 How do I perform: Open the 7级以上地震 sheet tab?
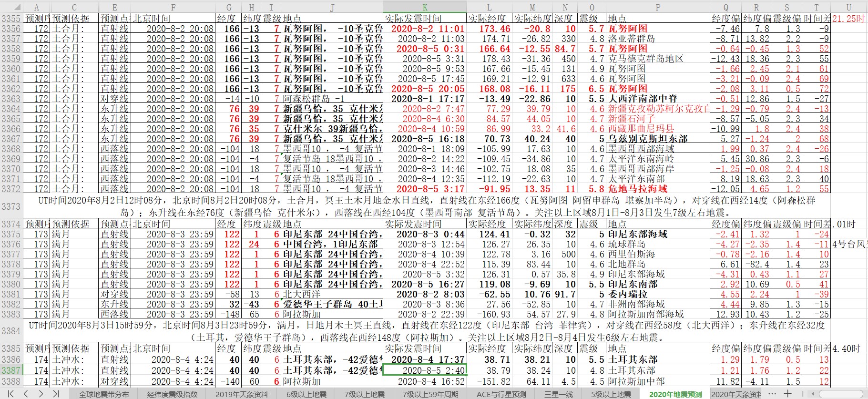(365, 394)
